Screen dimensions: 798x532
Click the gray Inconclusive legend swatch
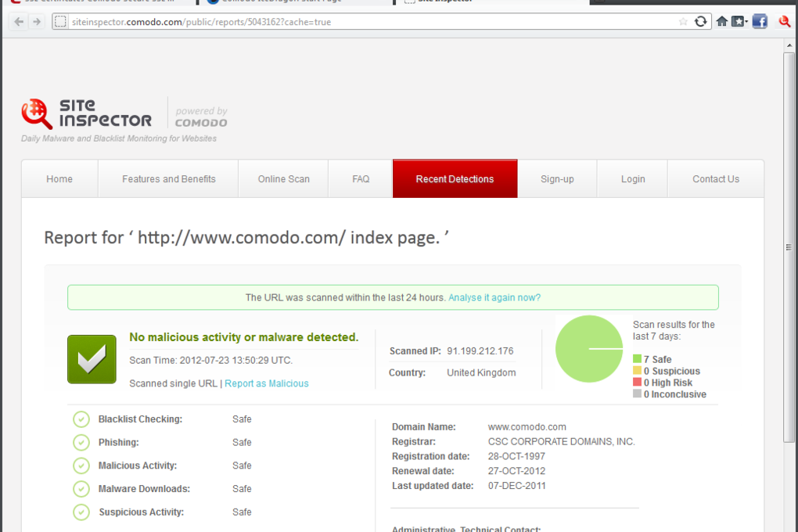coord(637,394)
